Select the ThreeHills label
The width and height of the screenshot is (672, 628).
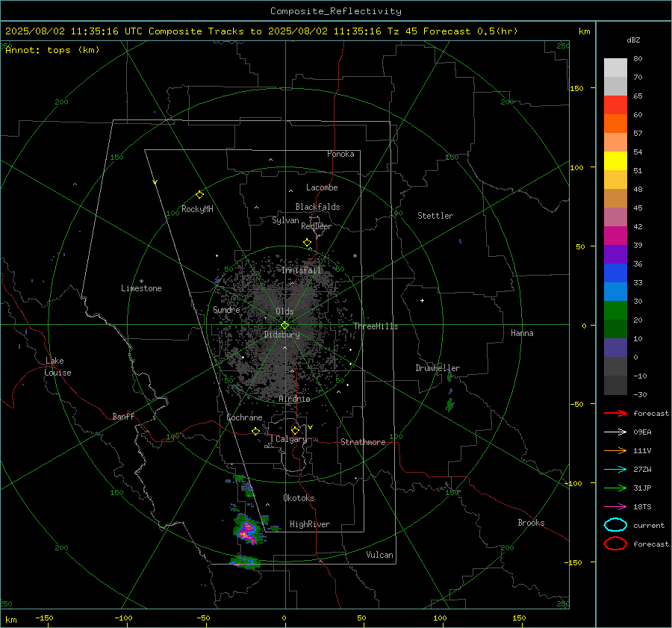pyautogui.click(x=376, y=326)
